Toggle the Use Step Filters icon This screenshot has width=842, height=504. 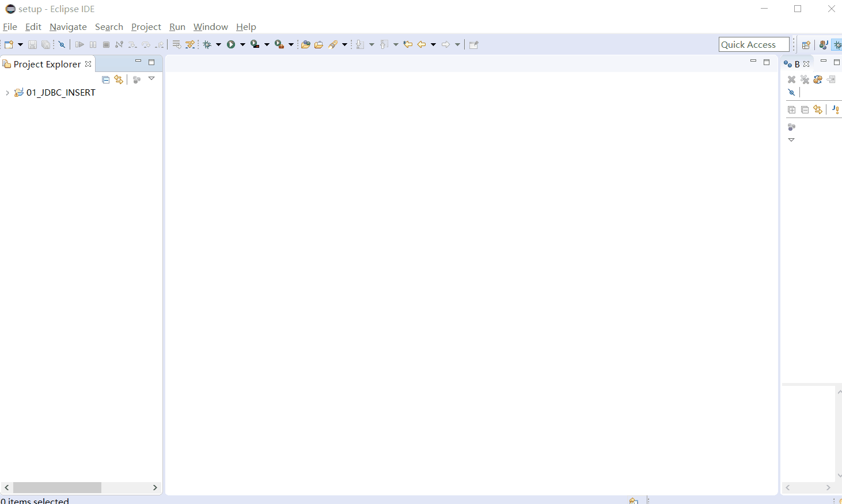[190, 44]
